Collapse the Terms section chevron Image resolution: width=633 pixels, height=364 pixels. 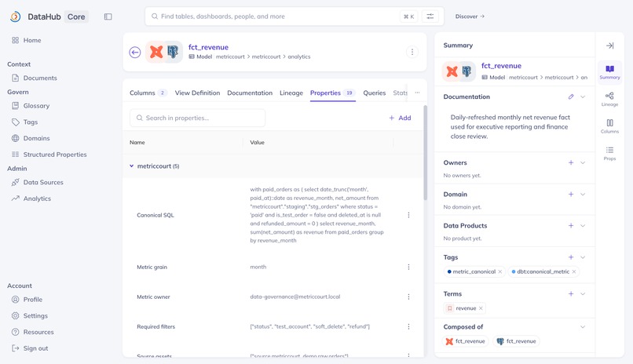tap(583, 294)
